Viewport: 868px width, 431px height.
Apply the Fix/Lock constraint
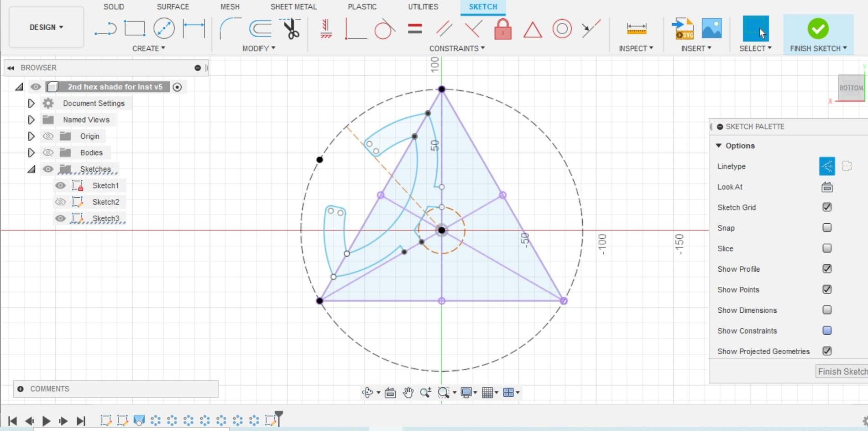point(502,28)
